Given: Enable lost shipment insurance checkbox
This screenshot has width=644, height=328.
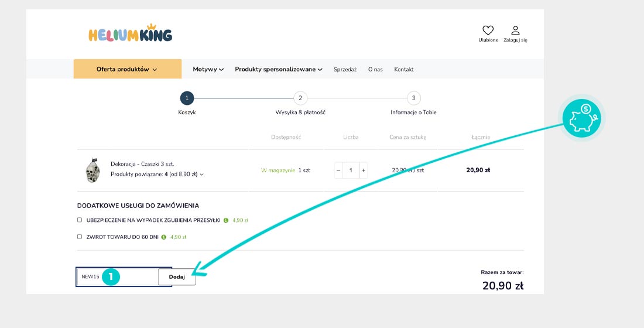Looking at the screenshot, I should tap(80, 220).
